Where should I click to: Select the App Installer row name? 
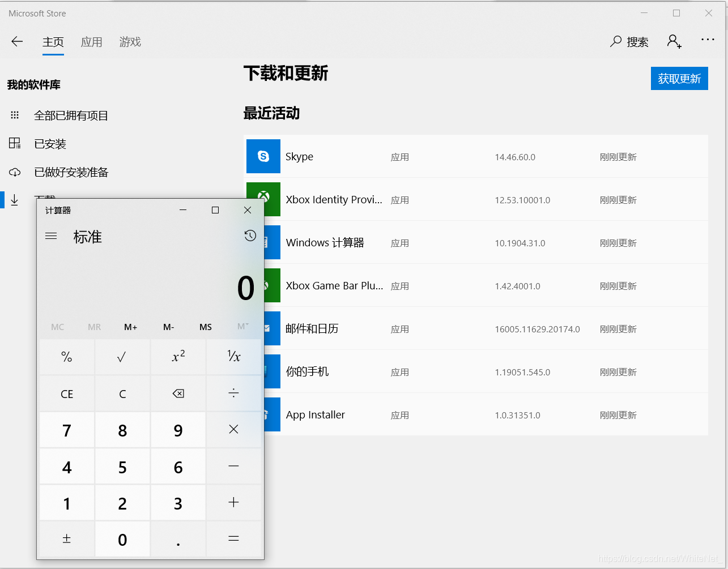tap(316, 414)
